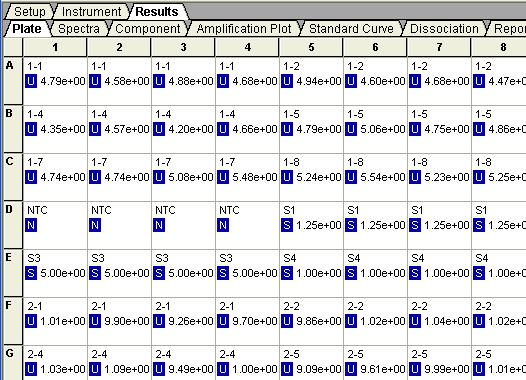Switch to the Setup tab
526x380 pixels.
30,12
